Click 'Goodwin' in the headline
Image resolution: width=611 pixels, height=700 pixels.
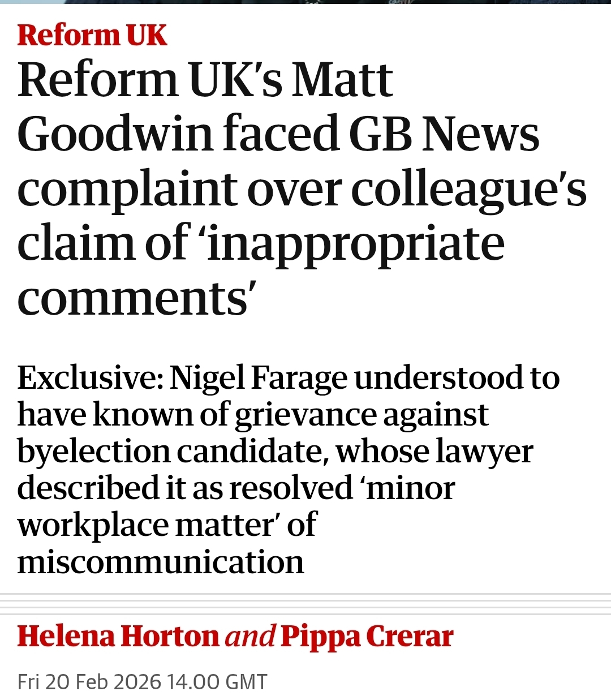click(115, 135)
